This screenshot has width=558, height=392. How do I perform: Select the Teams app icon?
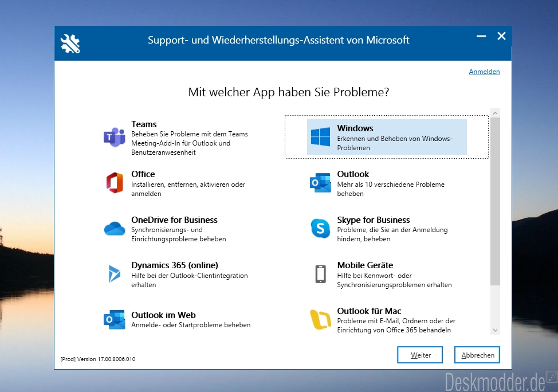click(x=114, y=137)
